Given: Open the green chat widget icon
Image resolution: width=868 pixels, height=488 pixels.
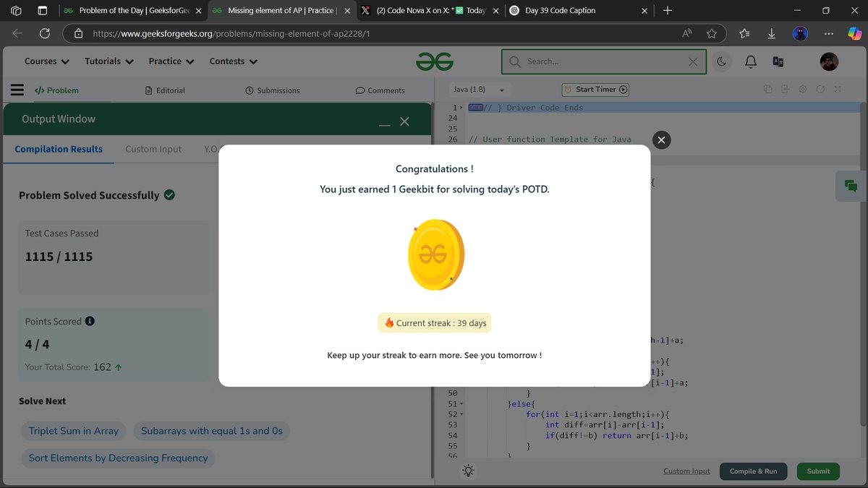Looking at the screenshot, I should (851, 186).
